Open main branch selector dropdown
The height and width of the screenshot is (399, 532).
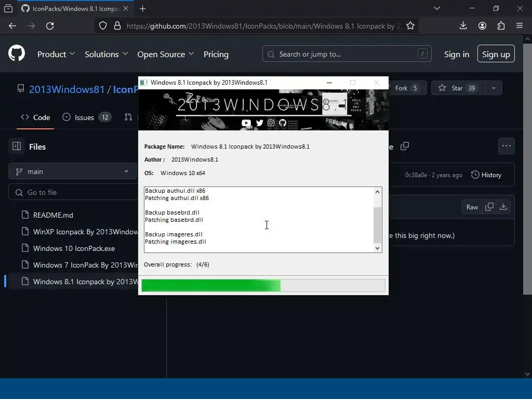point(73,171)
